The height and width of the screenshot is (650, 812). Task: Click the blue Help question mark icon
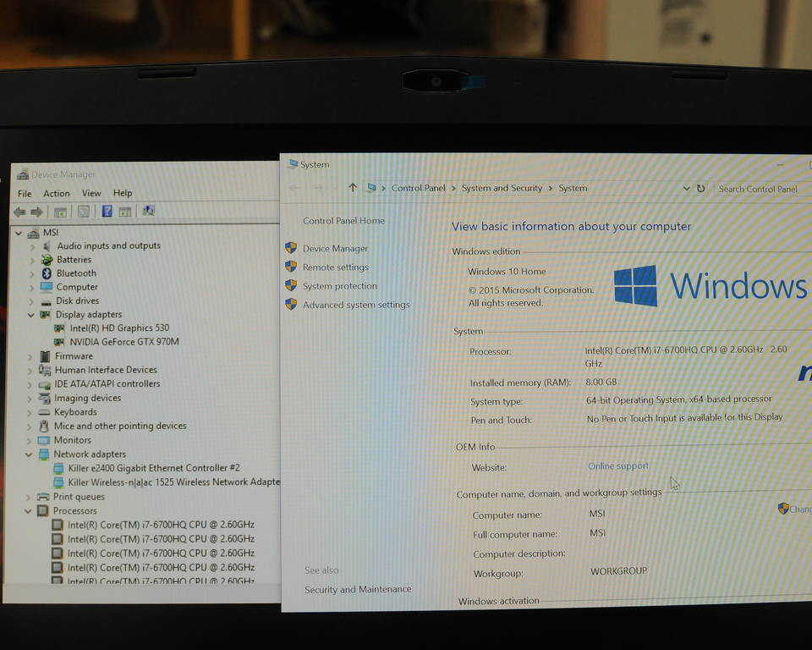[107, 211]
